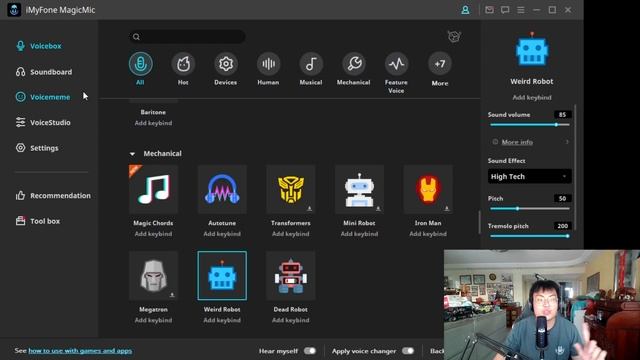Select the All voices category icon
This screenshot has width=640, height=360.
click(x=140, y=64)
